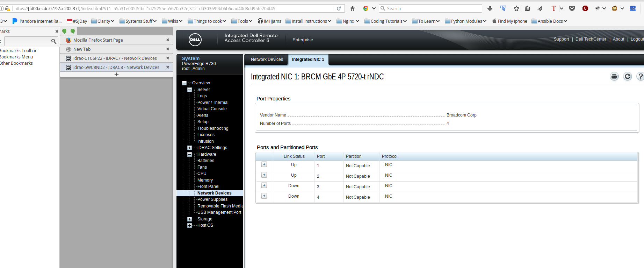Click the refresh icon in iDRAC page
644x268 pixels.
point(628,77)
